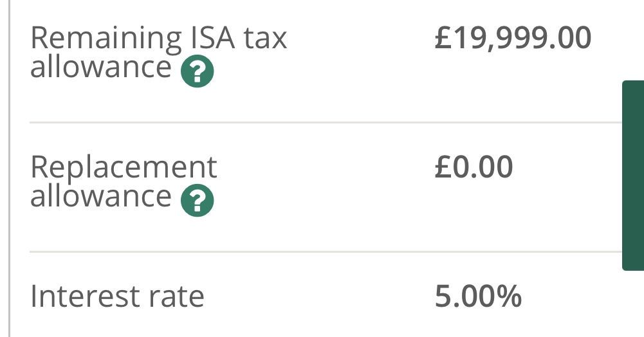Click the Interest rate label
644x337 pixels.
tap(118, 296)
